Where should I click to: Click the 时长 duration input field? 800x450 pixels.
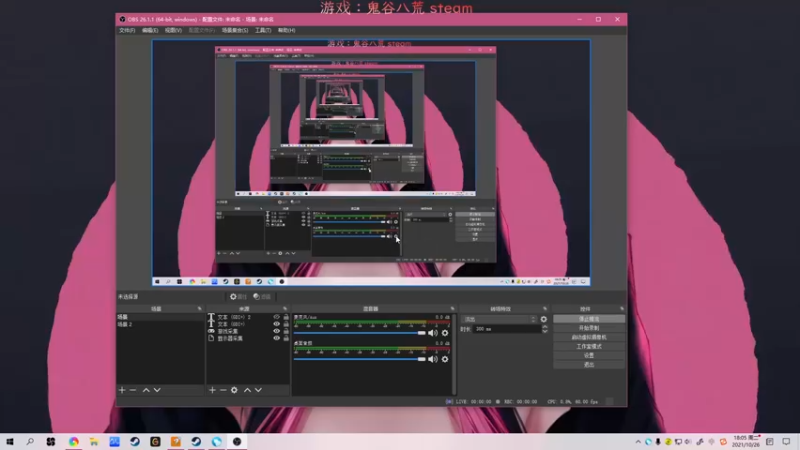[x=506, y=330]
